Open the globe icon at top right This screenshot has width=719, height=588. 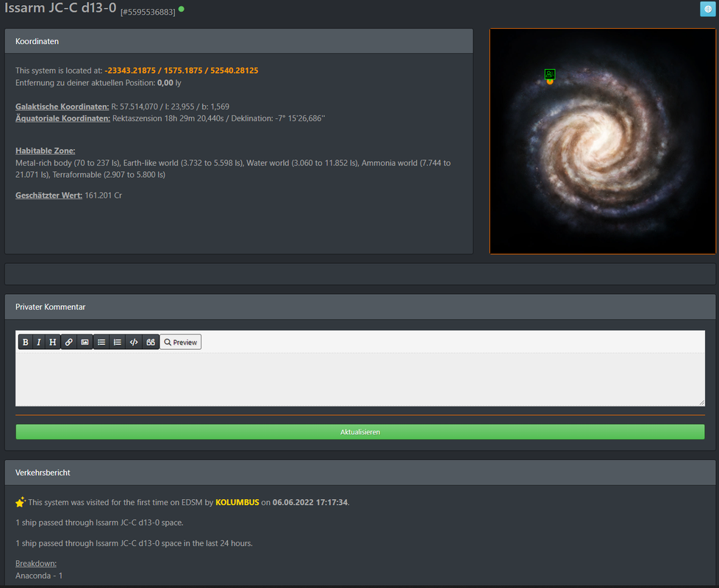(x=707, y=9)
